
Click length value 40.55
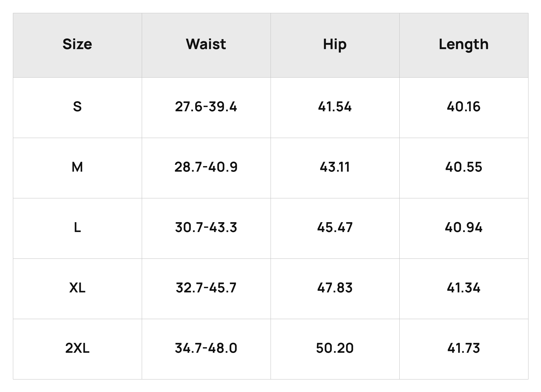[464, 167]
